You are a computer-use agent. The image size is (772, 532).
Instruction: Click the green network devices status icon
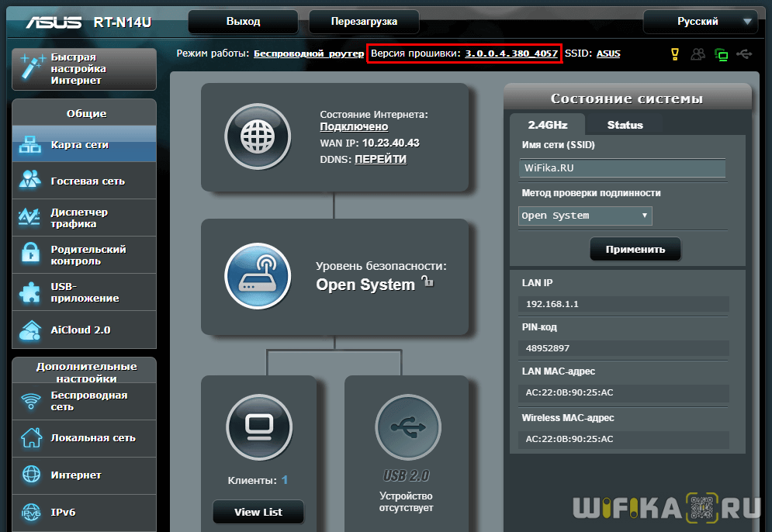722,54
